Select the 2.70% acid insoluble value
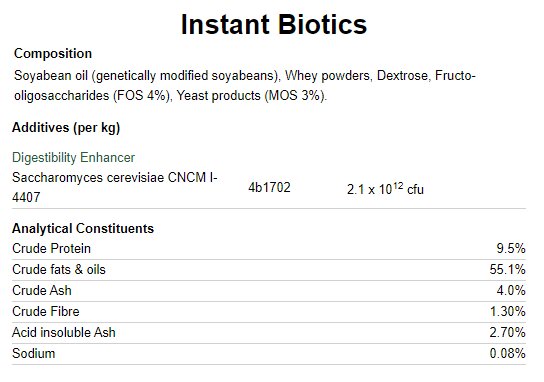The image size is (544, 382). pyautogui.click(x=507, y=333)
